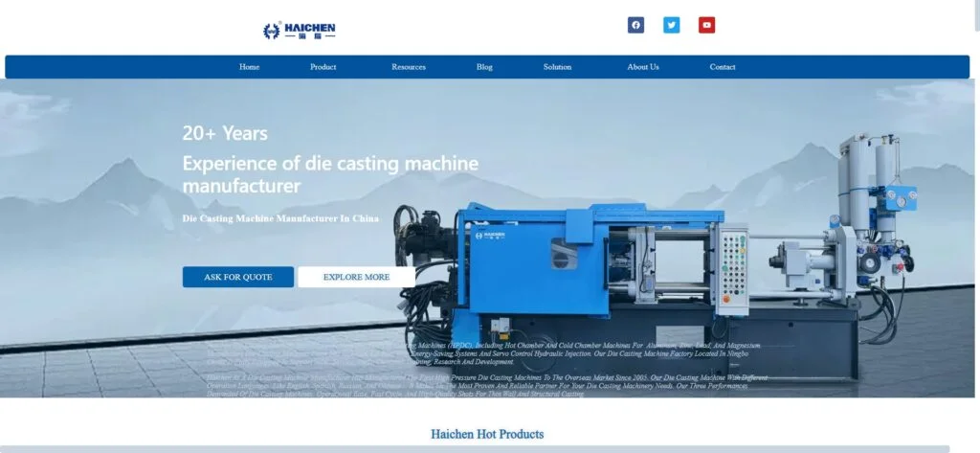This screenshot has width=980, height=453.
Task: Click the first description paragraph under the buttons
Action: pos(483,352)
